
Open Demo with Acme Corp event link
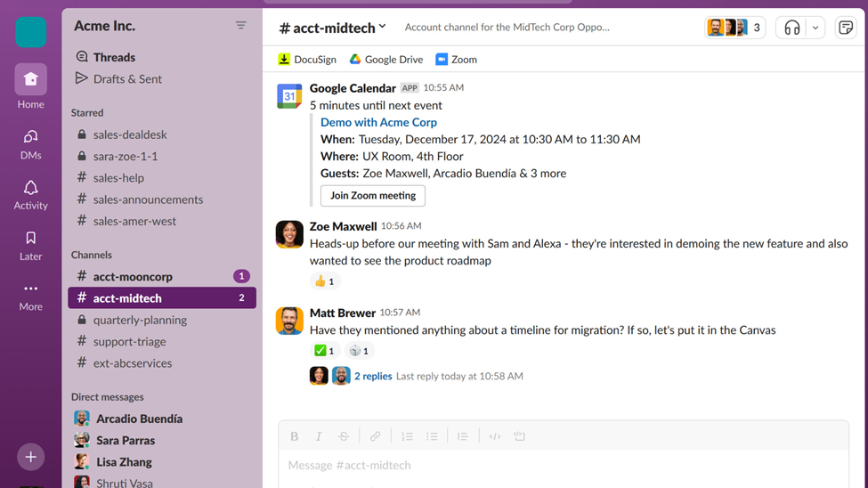(x=378, y=122)
